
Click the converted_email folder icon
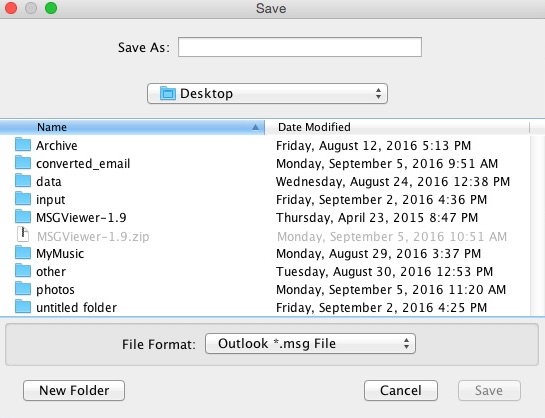[x=23, y=163]
